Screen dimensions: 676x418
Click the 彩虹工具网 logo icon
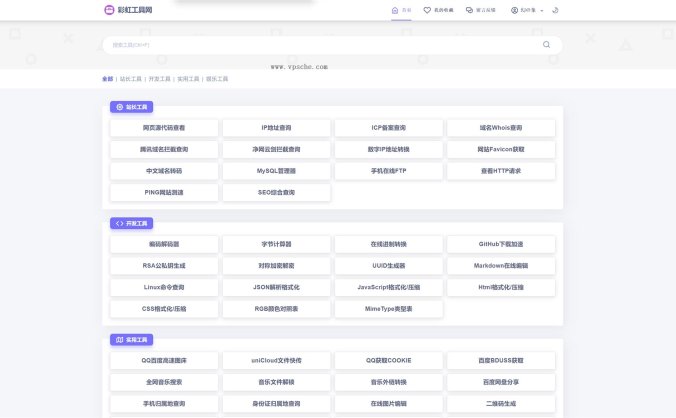click(109, 10)
